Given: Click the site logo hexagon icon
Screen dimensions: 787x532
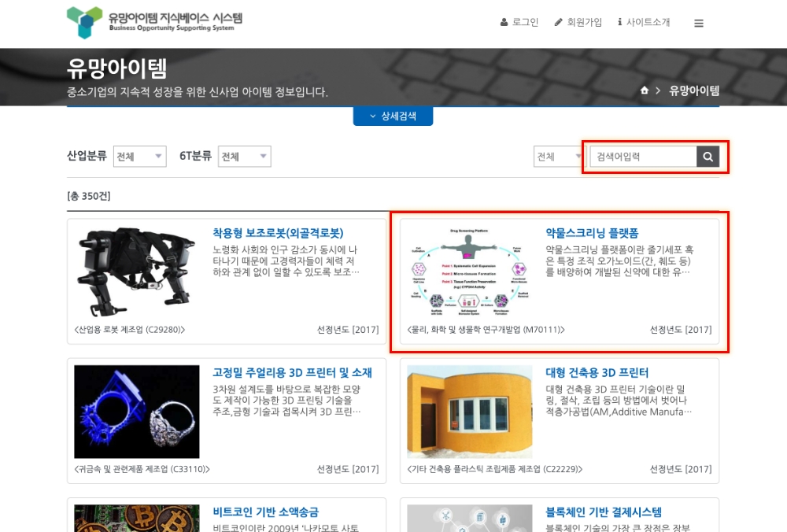Looking at the screenshot, I should 84,23.
